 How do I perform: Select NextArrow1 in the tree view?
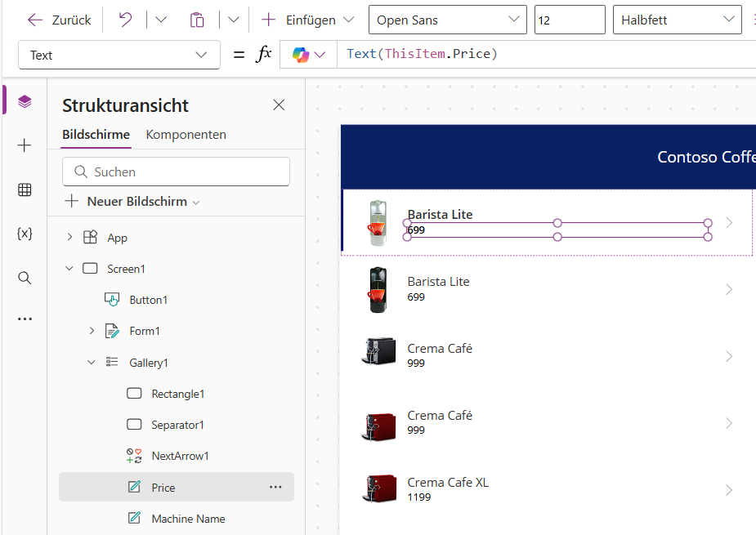[180, 456]
